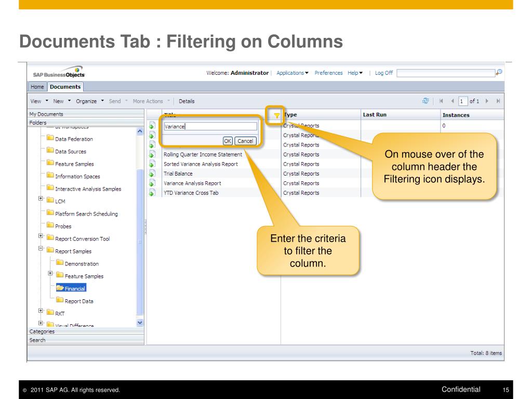Select 'Rolling Quarter Income Statement' row
This screenshot has width=532, height=399.
(x=203, y=154)
